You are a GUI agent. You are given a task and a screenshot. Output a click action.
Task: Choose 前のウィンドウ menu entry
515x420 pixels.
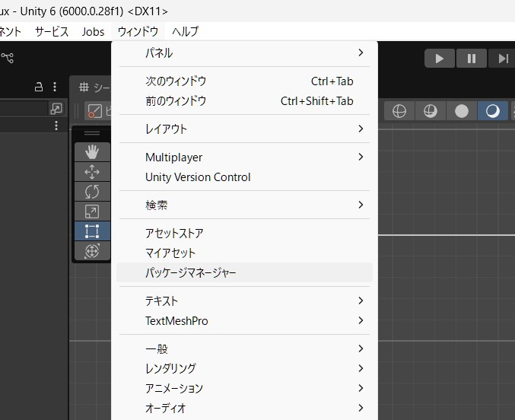[x=244, y=101]
